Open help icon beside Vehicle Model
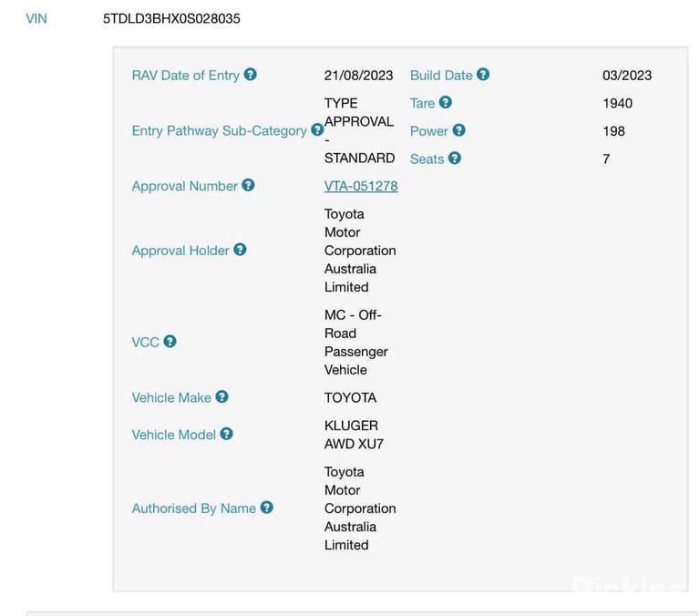 click(227, 434)
